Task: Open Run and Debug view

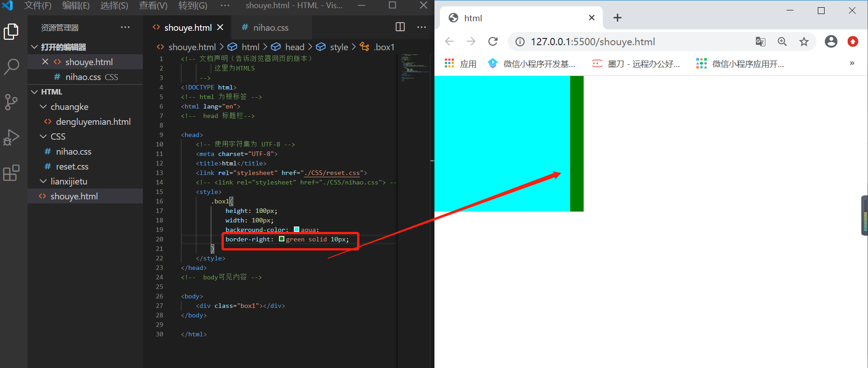Action: (11, 137)
